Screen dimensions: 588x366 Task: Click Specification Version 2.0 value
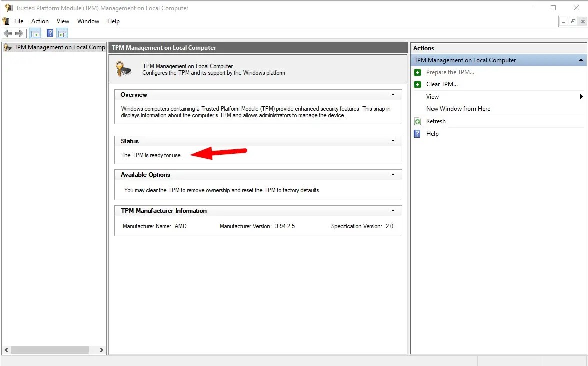389,226
